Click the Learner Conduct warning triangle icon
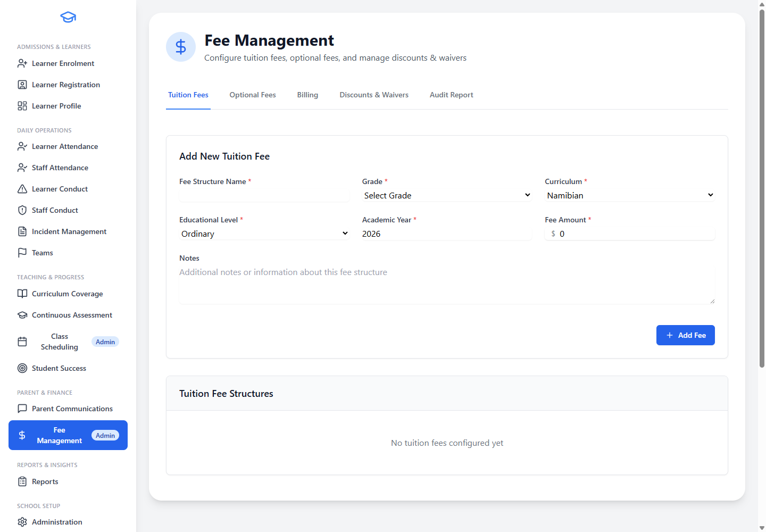The width and height of the screenshot is (766, 532). click(22, 189)
